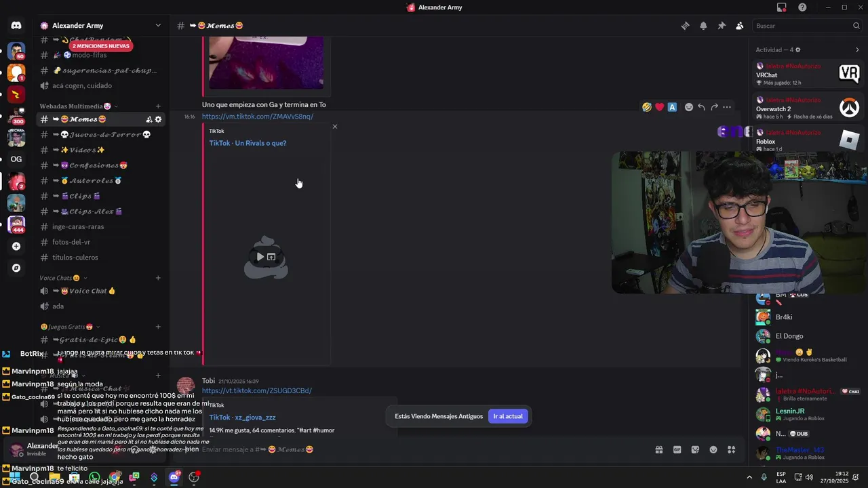Open add reaction smiley on message toolbar
The width and height of the screenshot is (868, 488).
[689, 107]
